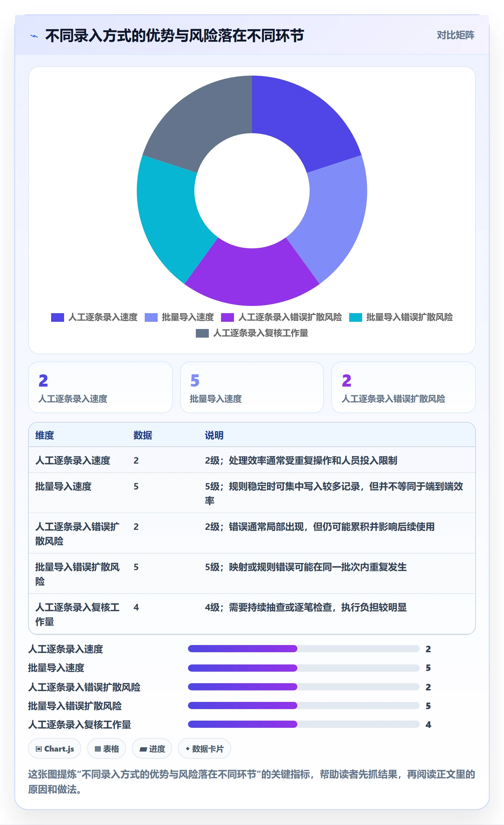Open the 人工逐条录入错误扩散风险 data card
504x825 pixels.
[404, 387]
